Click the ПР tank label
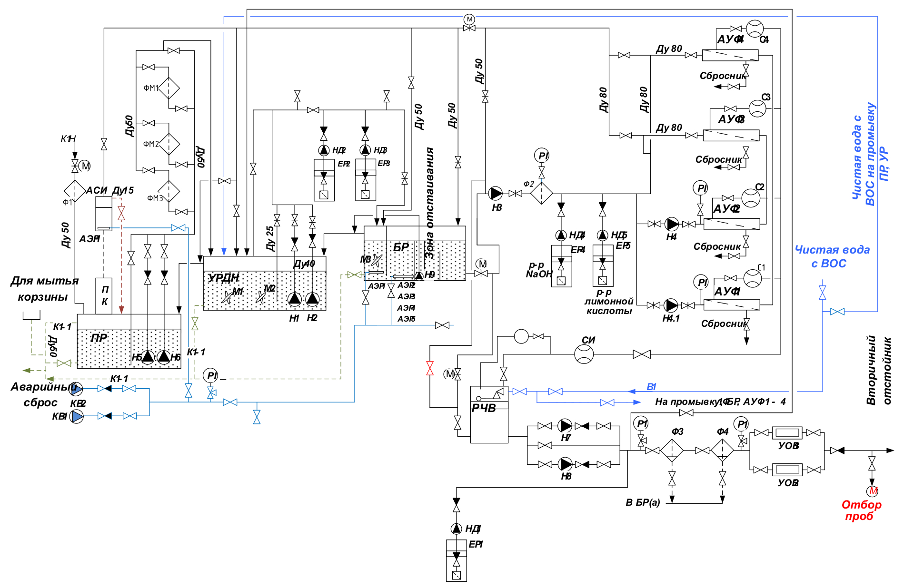 [x=99, y=338]
